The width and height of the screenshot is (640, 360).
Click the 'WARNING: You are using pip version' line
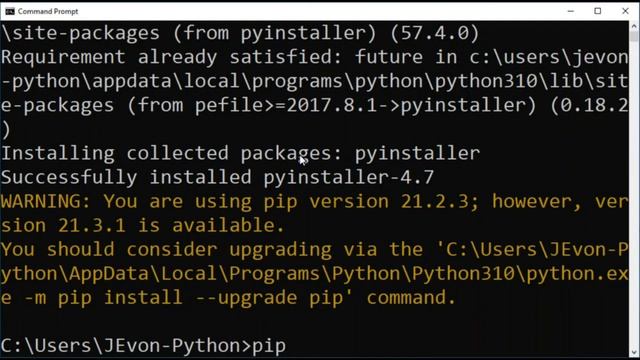pyautogui.click(x=314, y=201)
